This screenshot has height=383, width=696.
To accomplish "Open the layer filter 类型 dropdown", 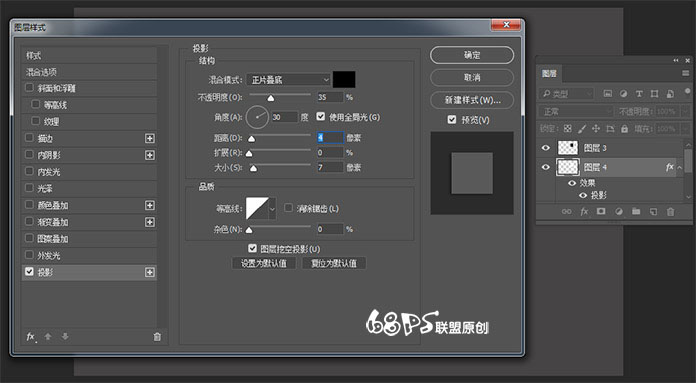I will point(567,94).
